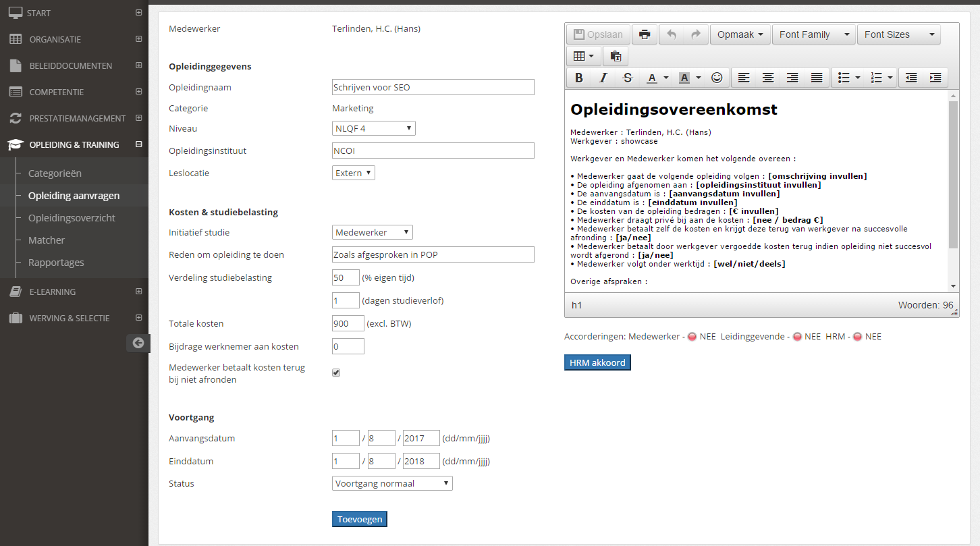
Task: Click the Toevoegen button
Action: tap(360, 519)
